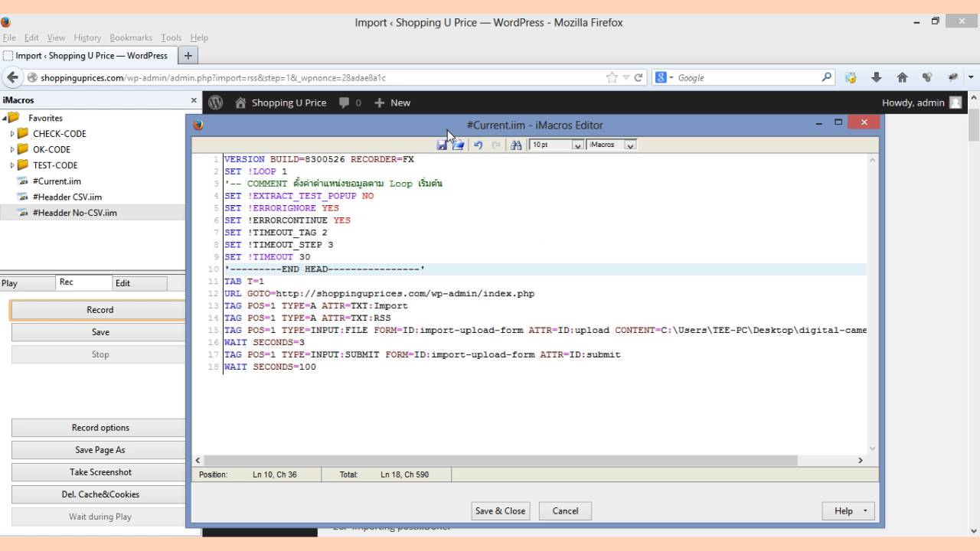
Task: Reload the page with the refresh icon
Action: point(638,77)
